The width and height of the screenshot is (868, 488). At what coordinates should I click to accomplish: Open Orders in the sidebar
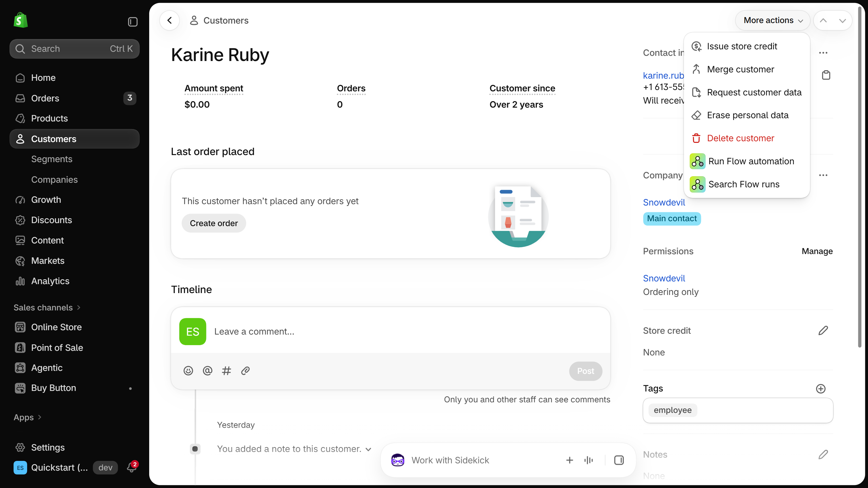[75, 98]
